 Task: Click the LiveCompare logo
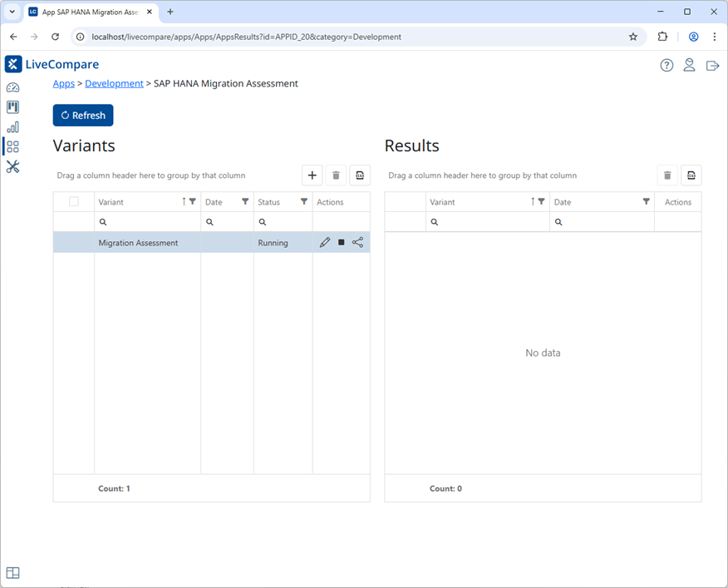click(x=52, y=64)
